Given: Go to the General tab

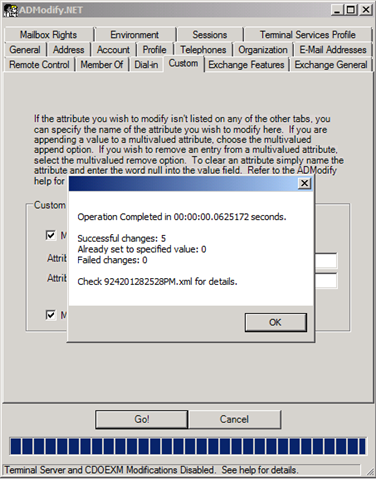Looking at the screenshot, I should pyautogui.click(x=25, y=50).
